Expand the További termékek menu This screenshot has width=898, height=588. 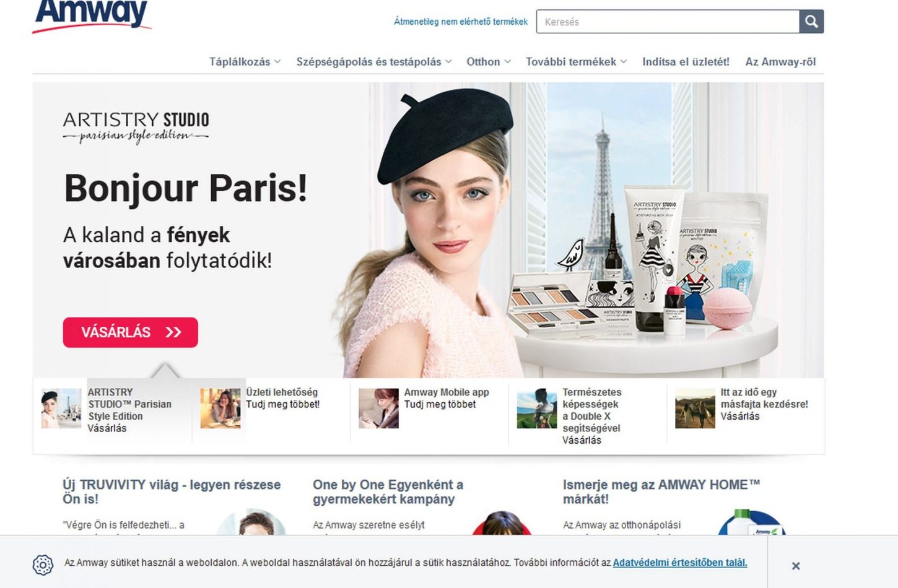tap(577, 62)
